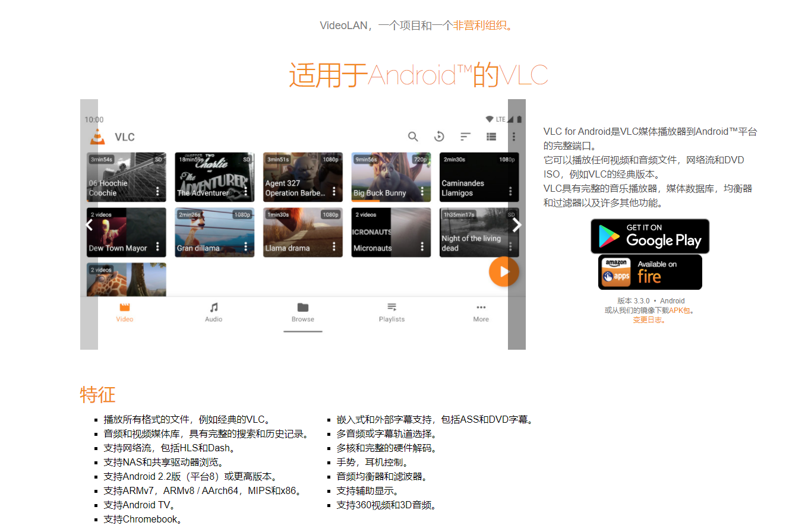Viewport: 805px width, 532px height.
Task: Open the Caminandes Llamigos thumbnail
Action: pos(479,177)
